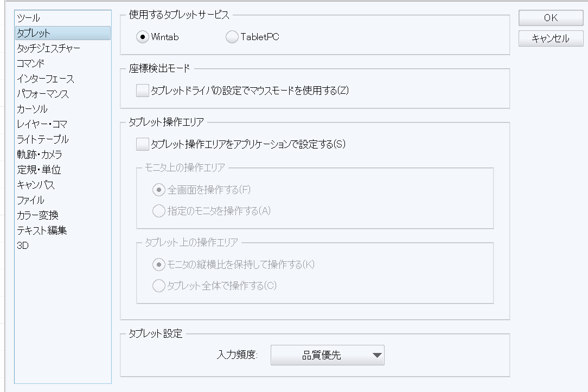588x392 pixels.
Task: Select the TabletPC radio button
Action: (x=232, y=37)
